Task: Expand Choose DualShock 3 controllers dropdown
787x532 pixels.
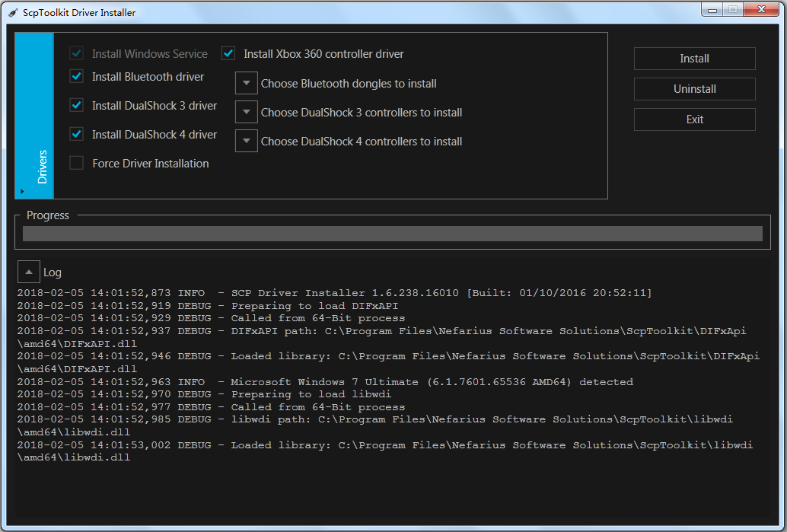Action: 246,112
